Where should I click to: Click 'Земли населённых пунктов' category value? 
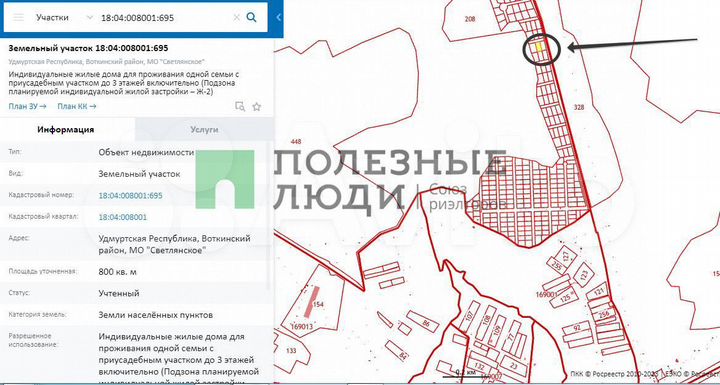[155, 315]
